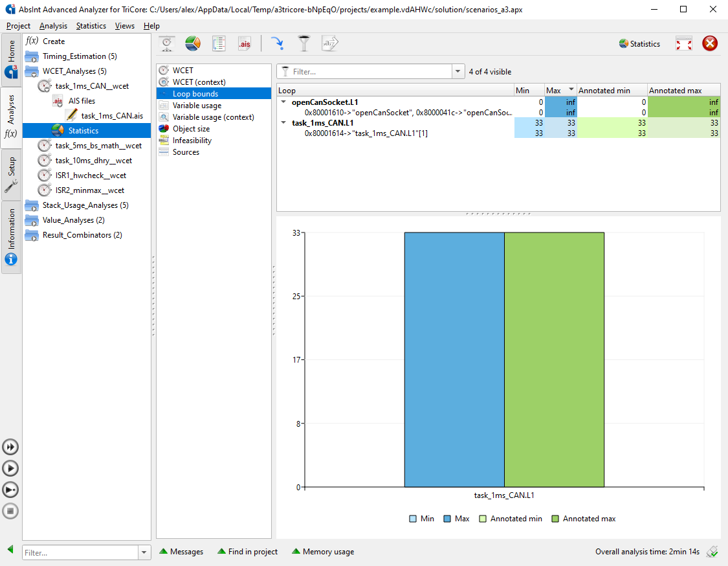Click the pie chart statistics toolbar icon
This screenshot has width=728, height=566.
point(193,43)
